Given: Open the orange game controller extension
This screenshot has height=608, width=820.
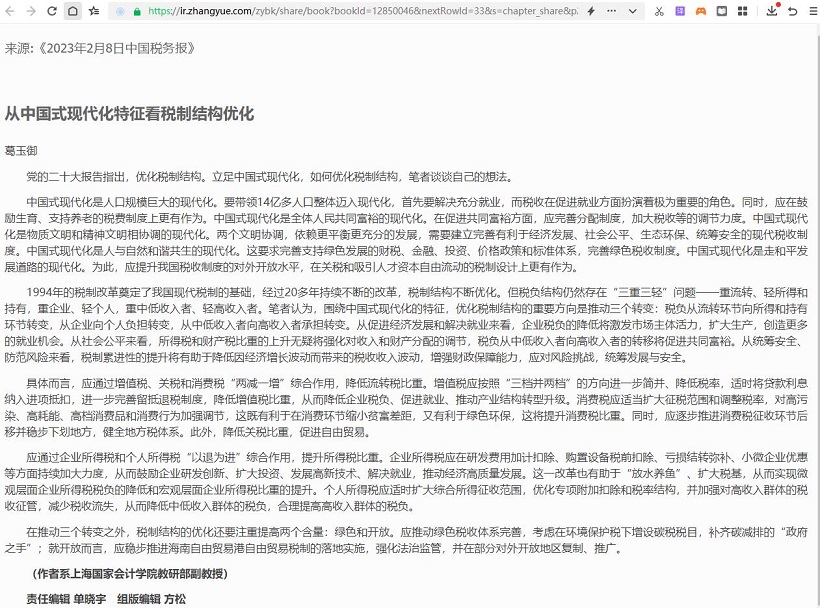Looking at the screenshot, I should pyautogui.click(x=700, y=11).
